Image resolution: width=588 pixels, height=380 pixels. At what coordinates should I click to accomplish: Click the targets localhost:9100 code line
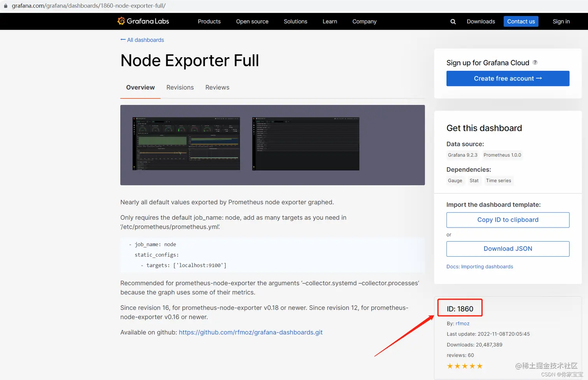184,265
